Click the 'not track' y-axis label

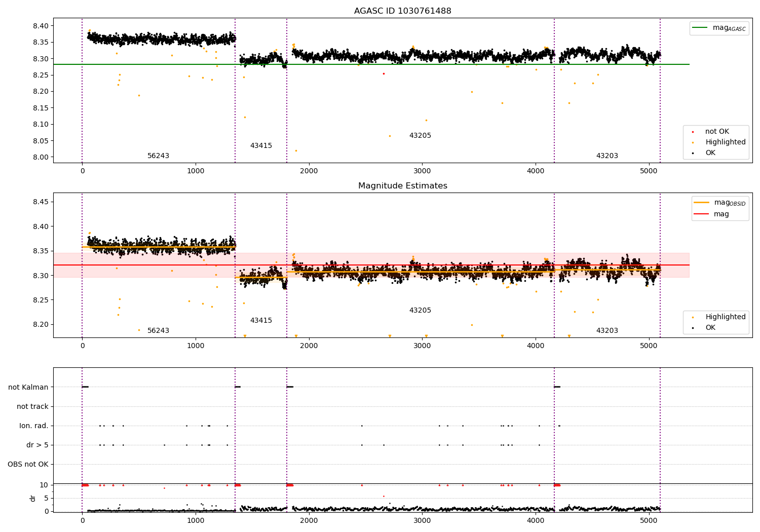(x=32, y=407)
